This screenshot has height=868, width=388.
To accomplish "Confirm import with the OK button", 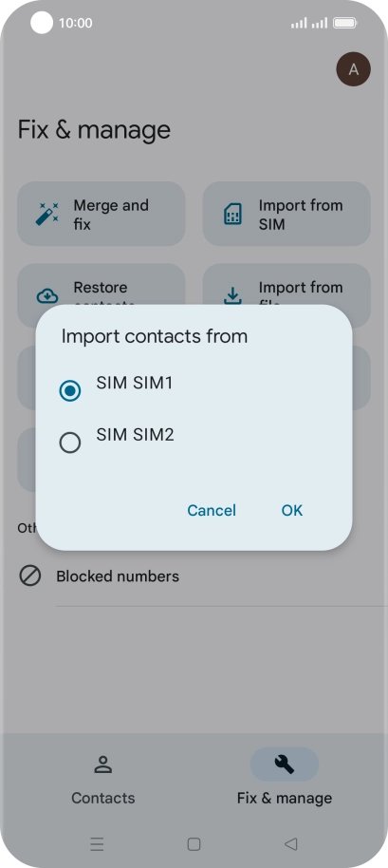I will 292,510.
